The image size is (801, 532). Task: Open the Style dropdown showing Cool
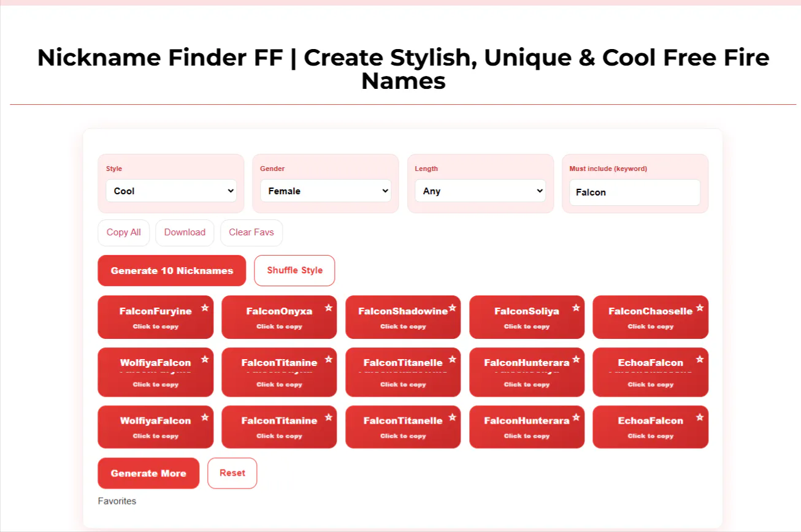pos(171,191)
